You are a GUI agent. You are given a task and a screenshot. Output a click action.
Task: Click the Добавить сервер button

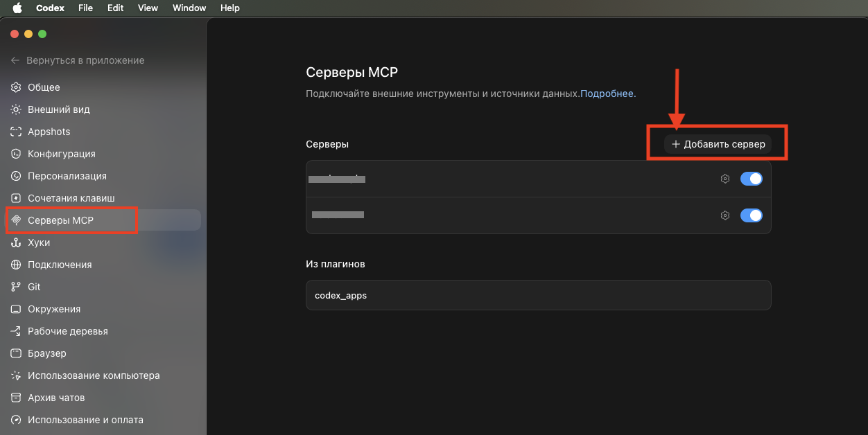[718, 144]
